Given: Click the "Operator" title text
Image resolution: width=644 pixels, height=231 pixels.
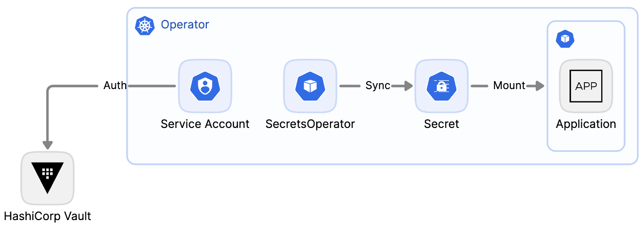Looking at the screenshot, I should click(x=185, y=24).
